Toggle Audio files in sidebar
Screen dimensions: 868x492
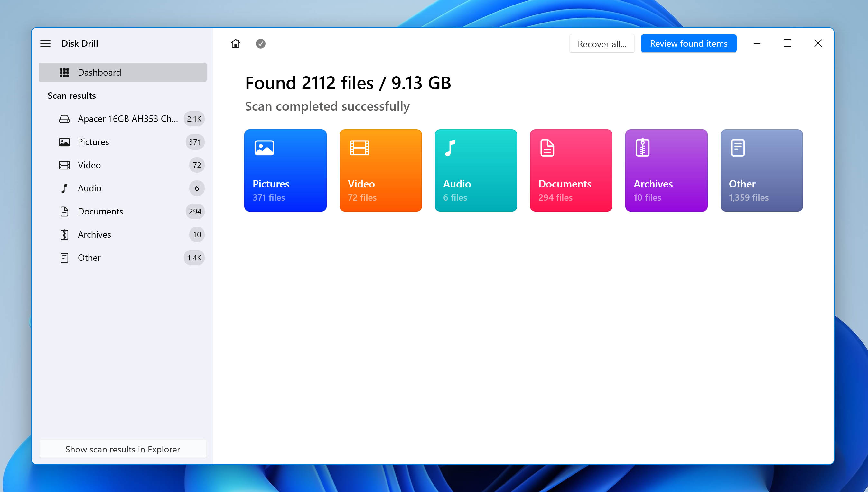[89, 188]
